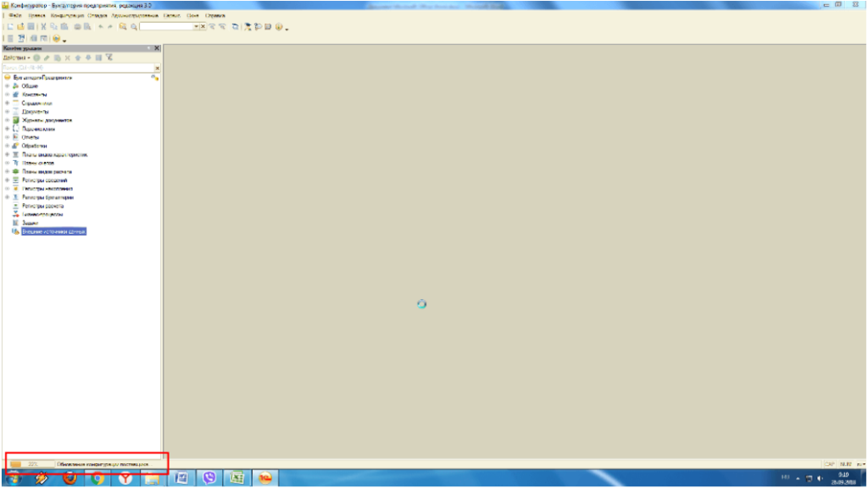Select the New document toolbar icon

pyautogui.click(x=8, y=26)
